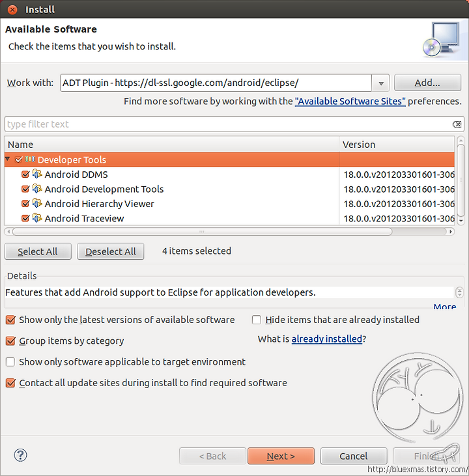The image size is (469, 476).
Task: Click the horizontal scrollbar right arrow
Action: (x=451, y=232)
